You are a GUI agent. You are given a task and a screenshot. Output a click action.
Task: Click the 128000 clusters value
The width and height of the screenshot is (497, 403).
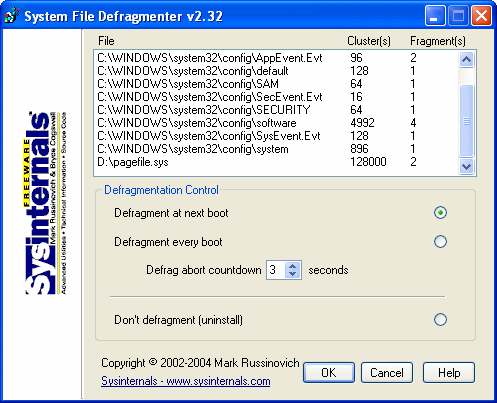pos(368,162)
